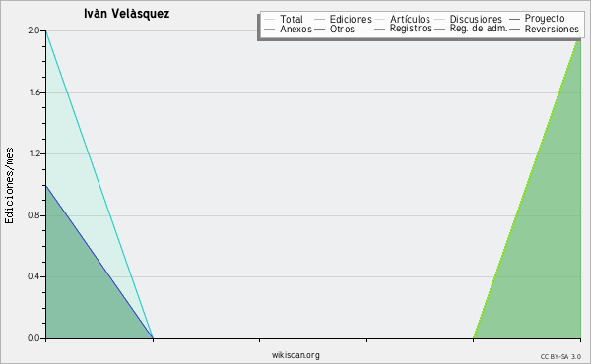Click the CC BY-SA 3.0 license text
The width and height of the screenshot is (591, 364).
click(x=560, y=357)
